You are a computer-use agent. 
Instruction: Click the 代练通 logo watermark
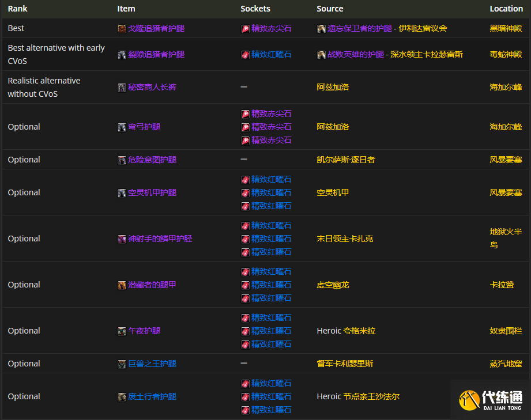point(491,400)
